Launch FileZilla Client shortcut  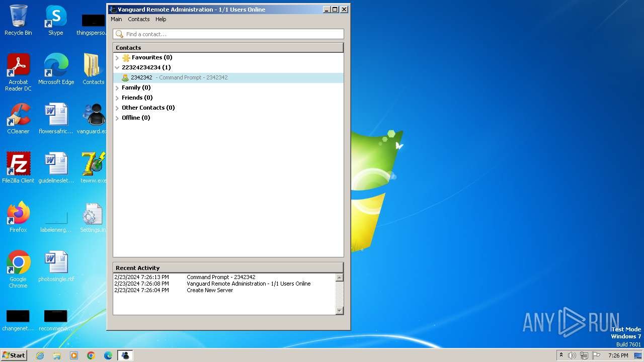(18, 168)
